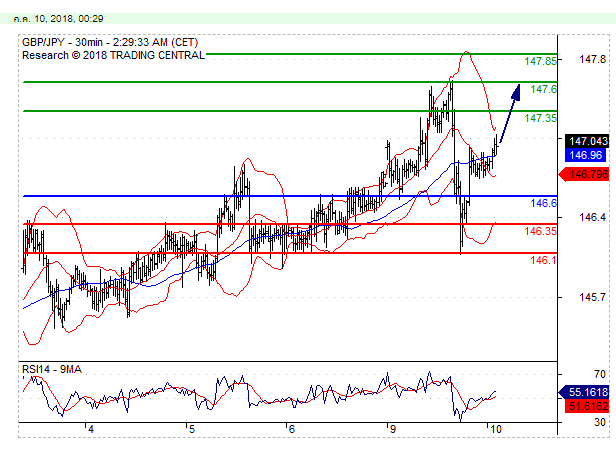Screen dimensions: 616x449
Task: Click the RSI 30 level label
Action: [x=600, y=422]
